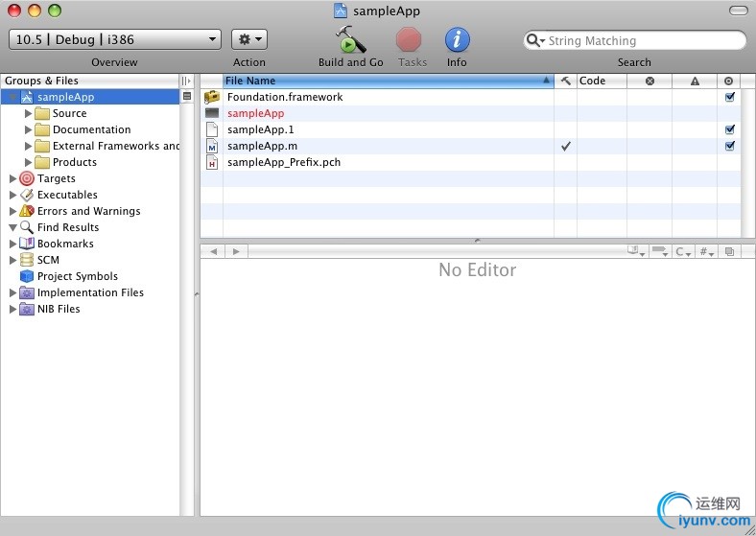
Task: Click the NIB Files folder icon
Action: point(27,309)
